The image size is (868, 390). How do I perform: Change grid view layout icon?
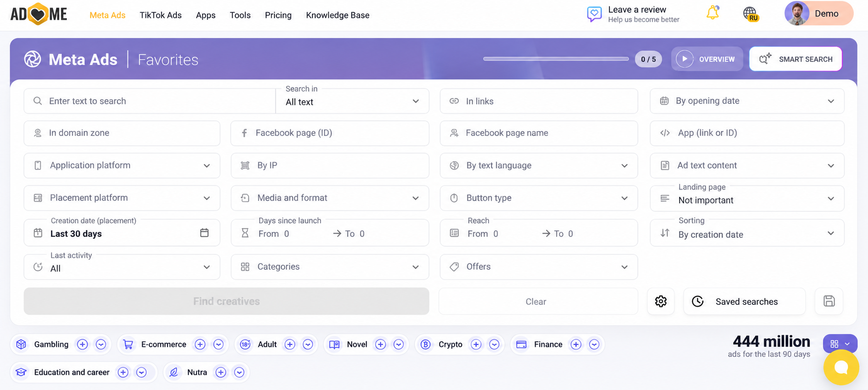tap(840, 344)
